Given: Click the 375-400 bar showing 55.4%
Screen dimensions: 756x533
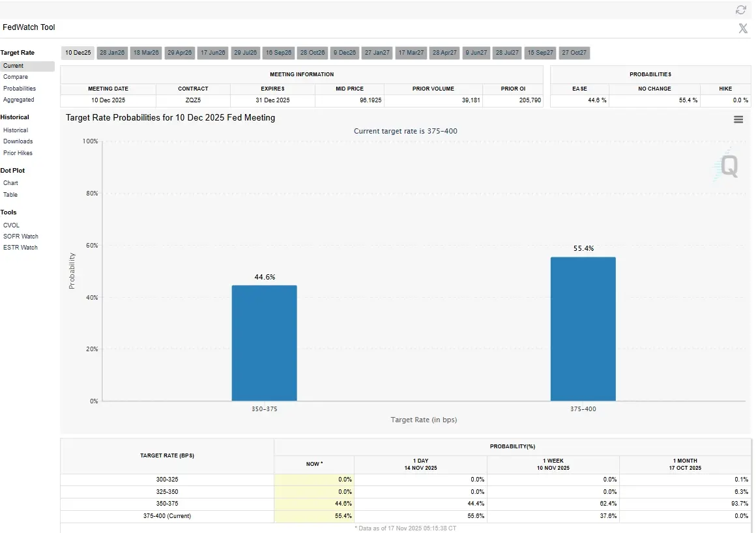Looking at the screenshot, I should click(x=583, y=329).
